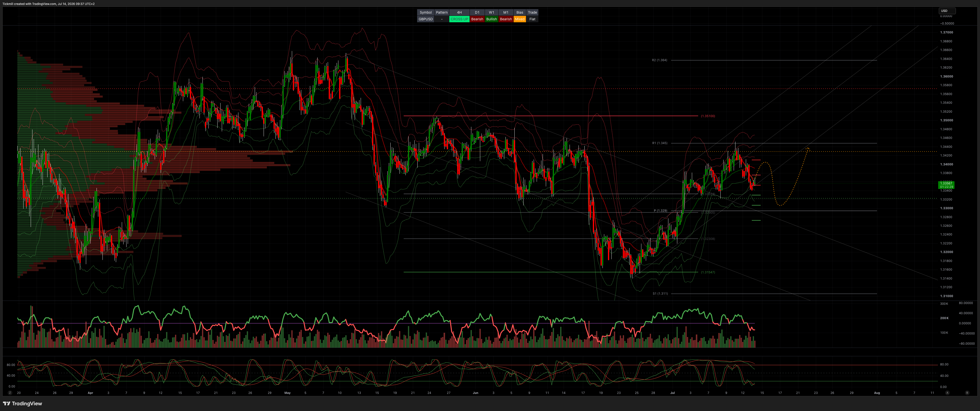
Task: Click the Flat trade cell
Action: tap(532, 19)
